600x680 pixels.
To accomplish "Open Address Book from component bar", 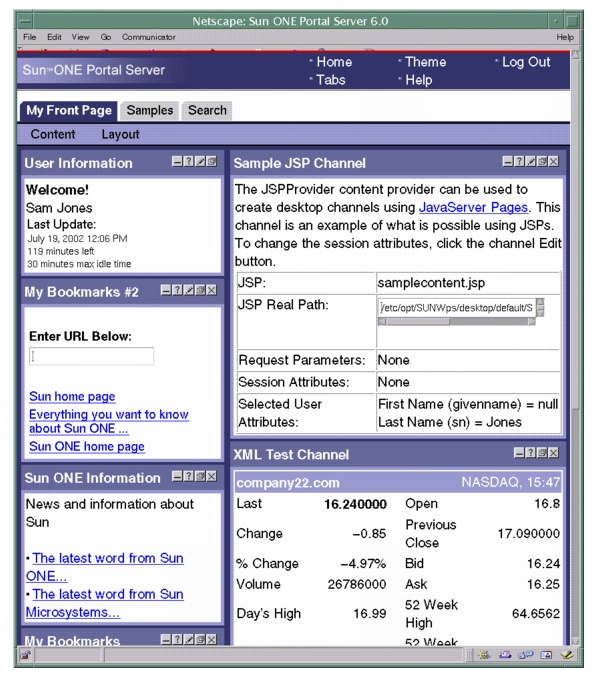I will (546, 655).
